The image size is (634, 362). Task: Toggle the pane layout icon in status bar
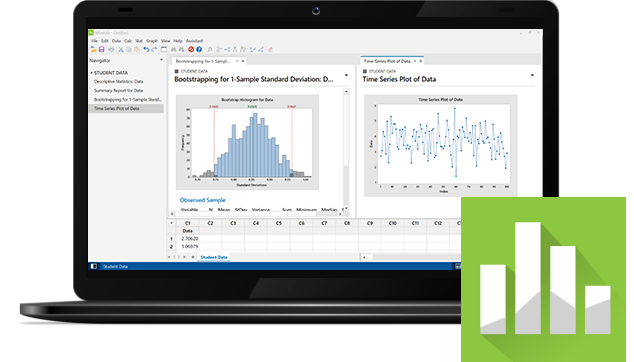tap(93, 266)
